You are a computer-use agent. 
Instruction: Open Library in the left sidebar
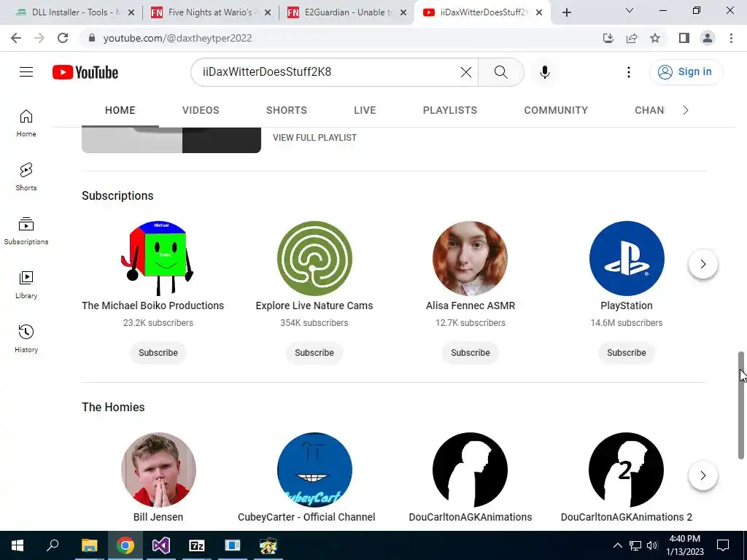tap(26, 285)
